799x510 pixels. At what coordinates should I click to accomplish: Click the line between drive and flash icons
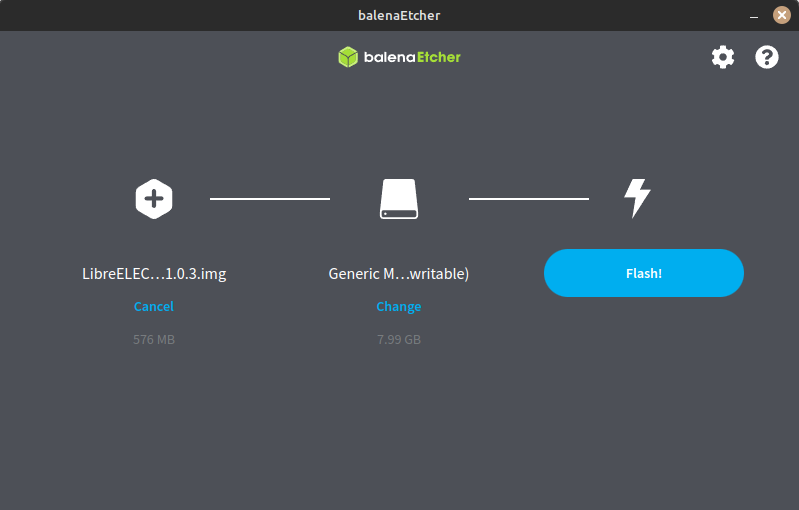click(x=529, y=199)
